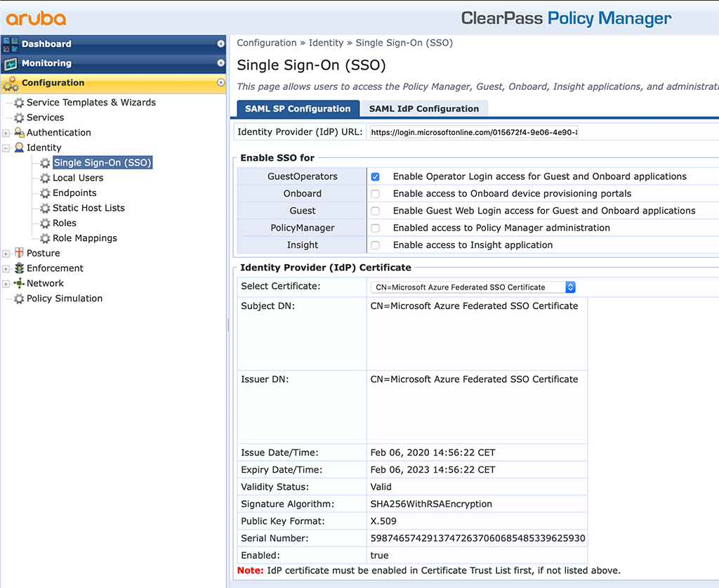Open the Configuration menu section
The width and height of the screenshot is (719, 588).
pos(113,83)
